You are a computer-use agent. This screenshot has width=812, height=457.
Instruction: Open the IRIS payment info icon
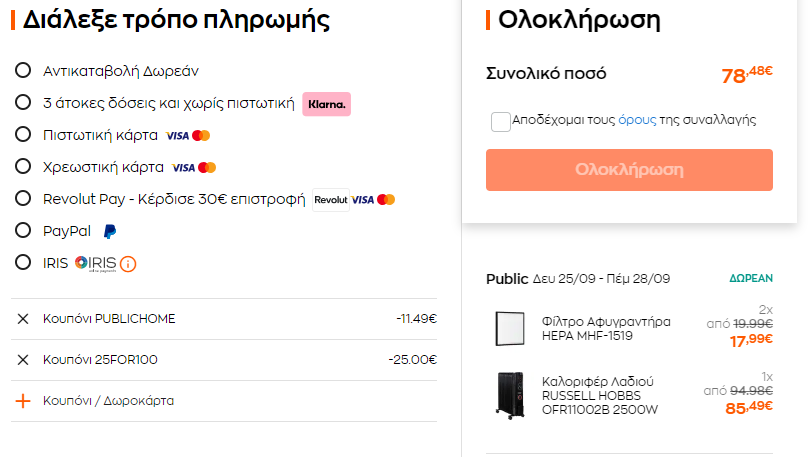pos(128,264)
